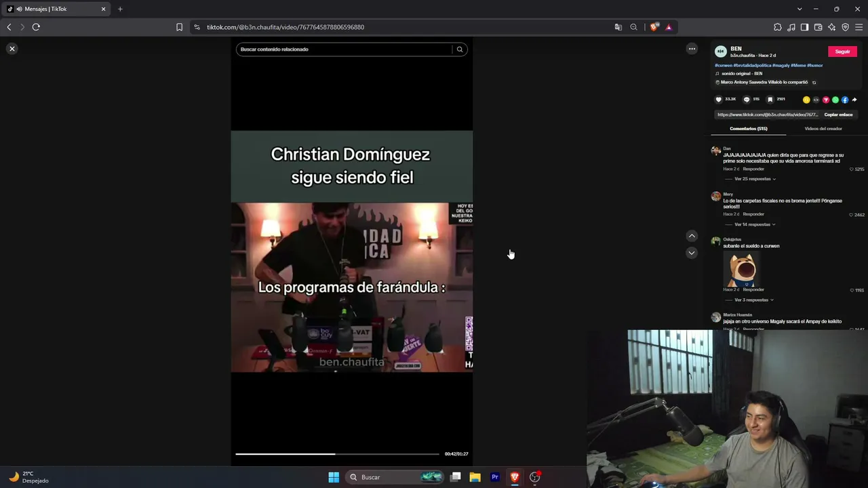
Task: Click the yellow repost icon
Action: point(806,100)
